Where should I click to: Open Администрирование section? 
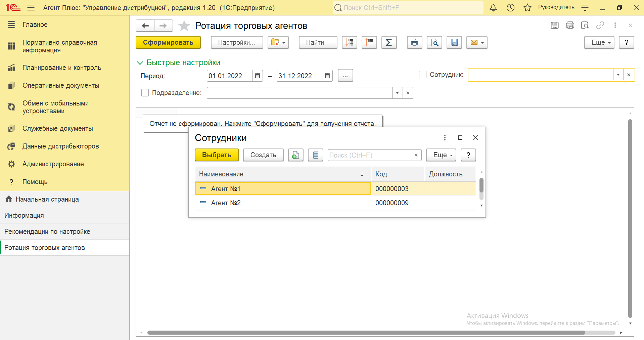[53, 164]
